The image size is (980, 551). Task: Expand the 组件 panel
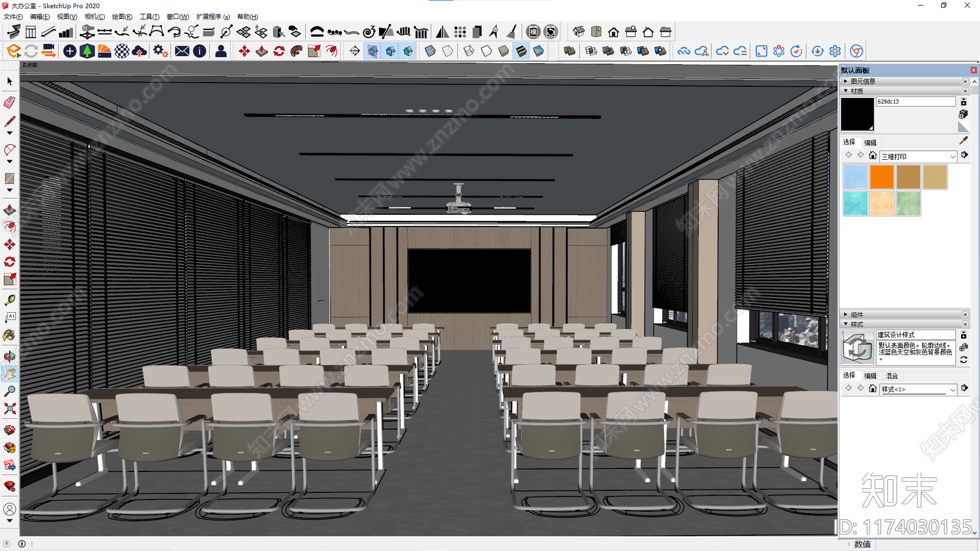coord(846,315)
